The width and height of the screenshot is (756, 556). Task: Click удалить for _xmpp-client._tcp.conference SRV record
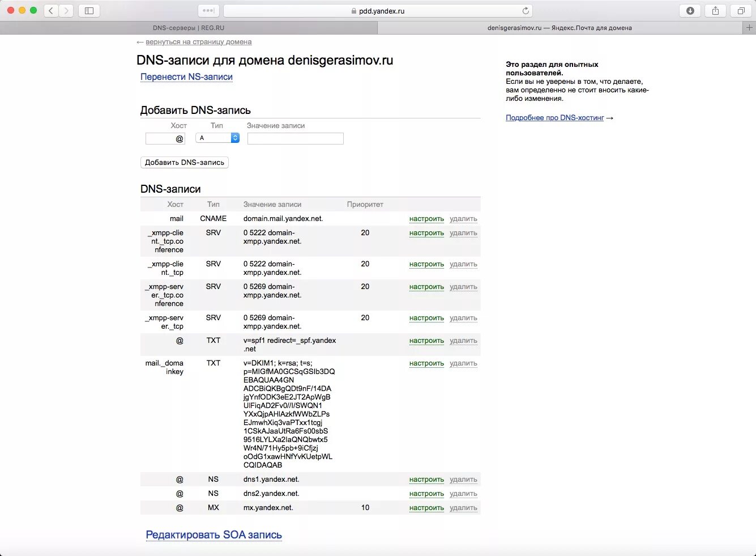point(463,233)
